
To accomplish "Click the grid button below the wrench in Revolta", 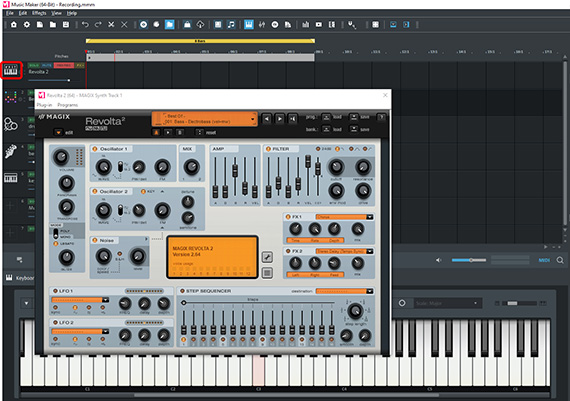I will tap(267, 272).
